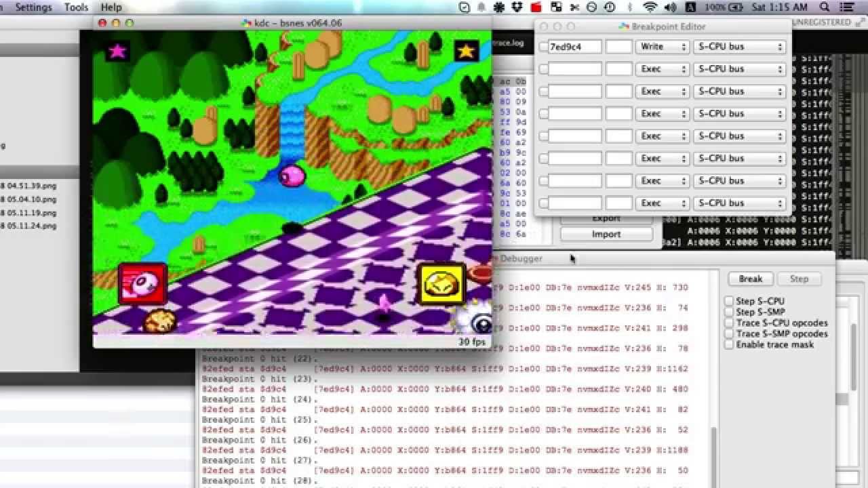
Task: Open the Help menu
Action: pyautogui.click(x=111, y=7)
